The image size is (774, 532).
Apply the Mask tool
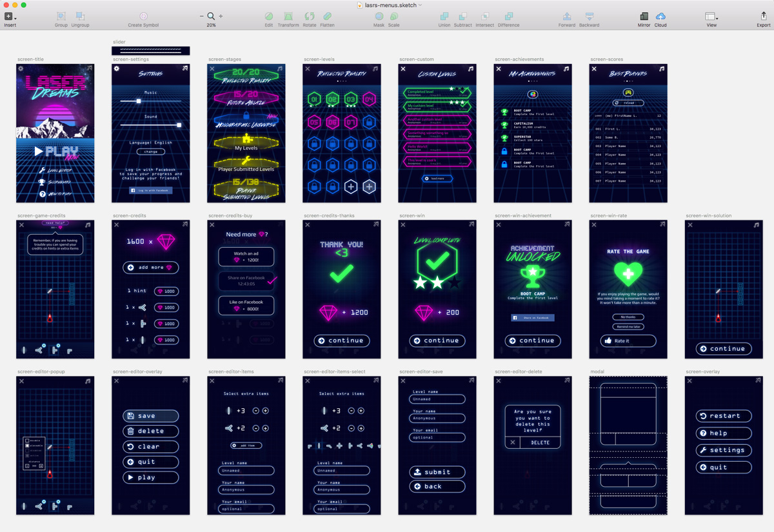[379, 16]
